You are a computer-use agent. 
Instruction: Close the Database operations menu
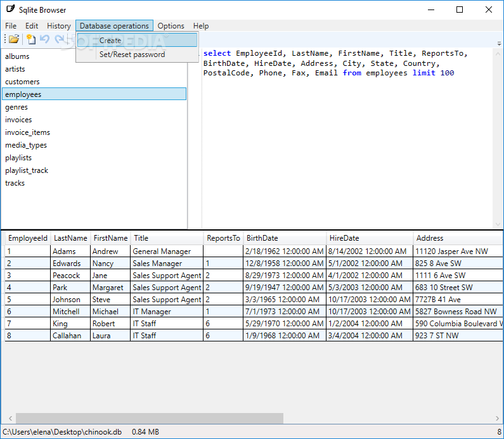(114, 26)
